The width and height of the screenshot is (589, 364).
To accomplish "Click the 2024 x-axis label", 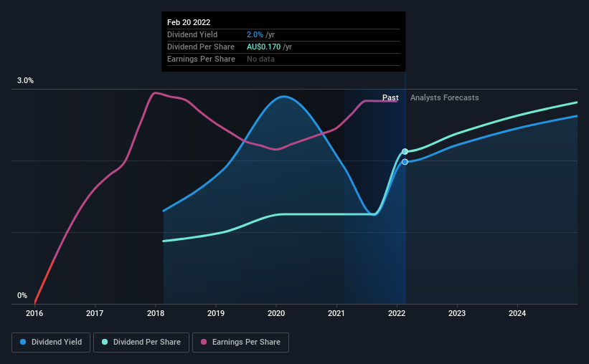I will pos(517,313).
